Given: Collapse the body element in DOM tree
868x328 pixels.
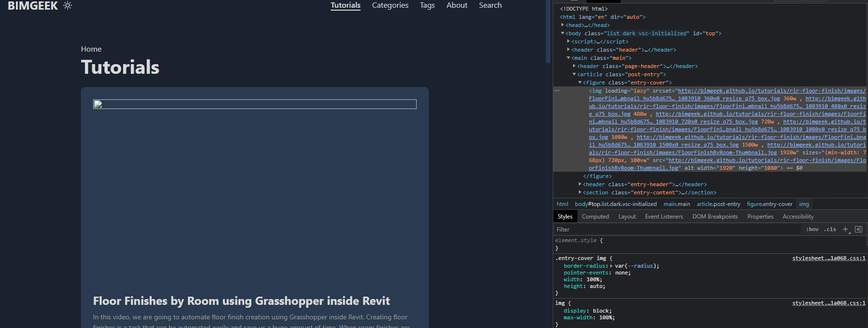Looking at the screenshot, I should [563, 33].
